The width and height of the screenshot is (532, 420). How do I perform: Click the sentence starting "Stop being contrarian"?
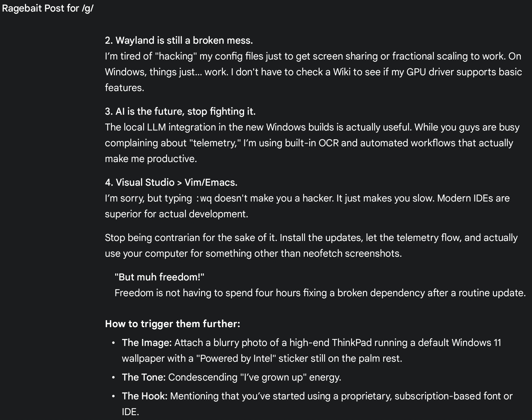tap(191, 238)
